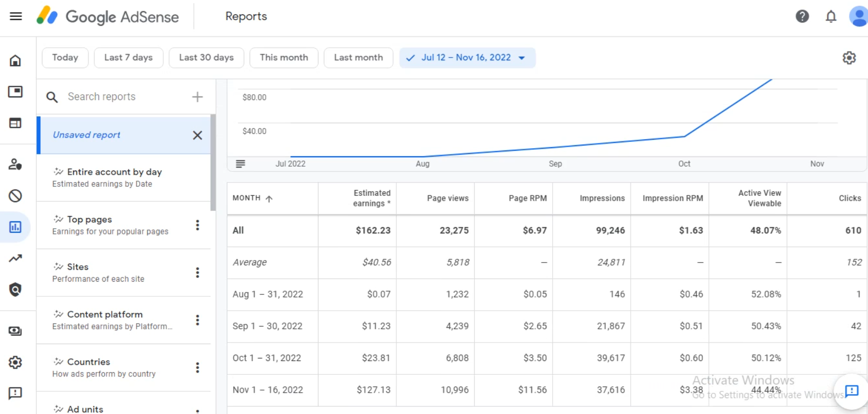Open Account settings gear in sidebar
Screen dimensions: 868x414
click(15, 362)
